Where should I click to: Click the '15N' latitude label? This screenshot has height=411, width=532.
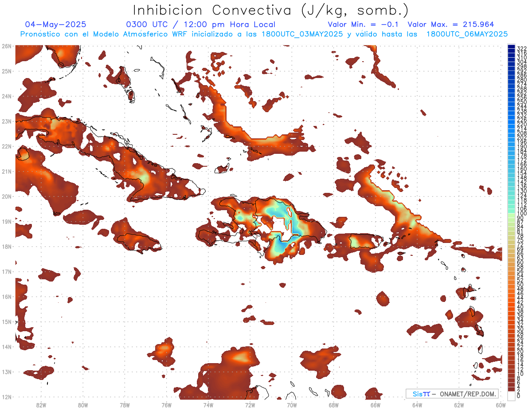tap(7, 321)
